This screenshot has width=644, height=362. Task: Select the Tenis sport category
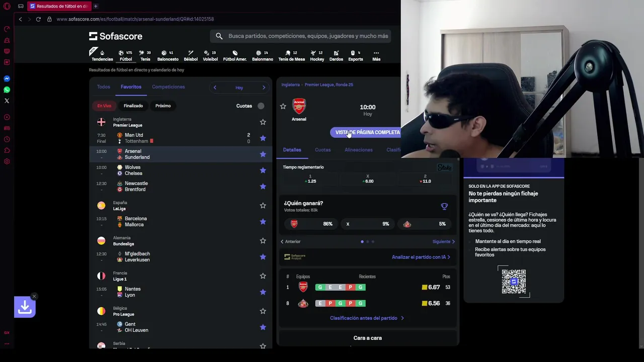tap(145, 55)
